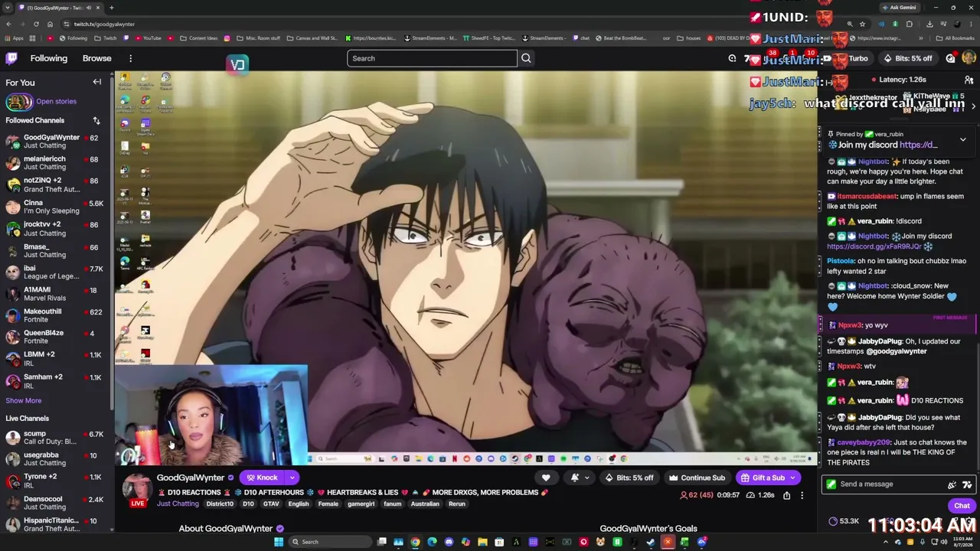The image size is (980, 551).
Task: Open the Browse tab
Action: click(96, 58)
